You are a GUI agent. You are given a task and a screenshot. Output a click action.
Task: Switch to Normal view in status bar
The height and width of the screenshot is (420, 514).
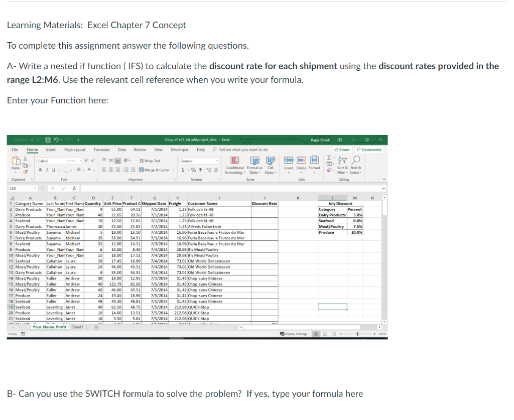tap(316, 334)
